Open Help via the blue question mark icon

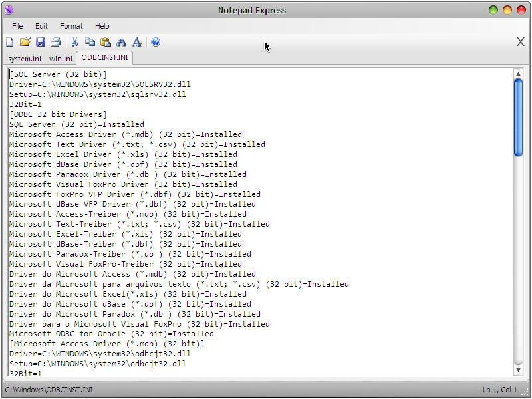pos(156,42)
